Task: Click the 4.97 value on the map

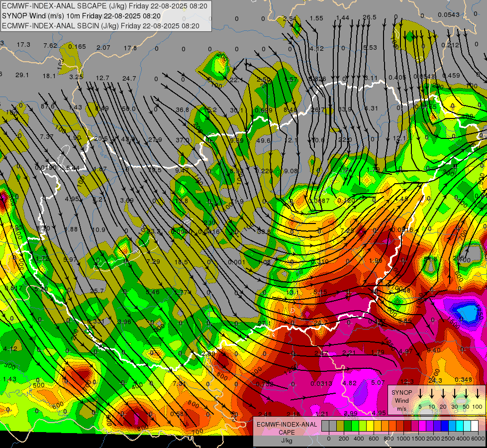Action: 405,351
